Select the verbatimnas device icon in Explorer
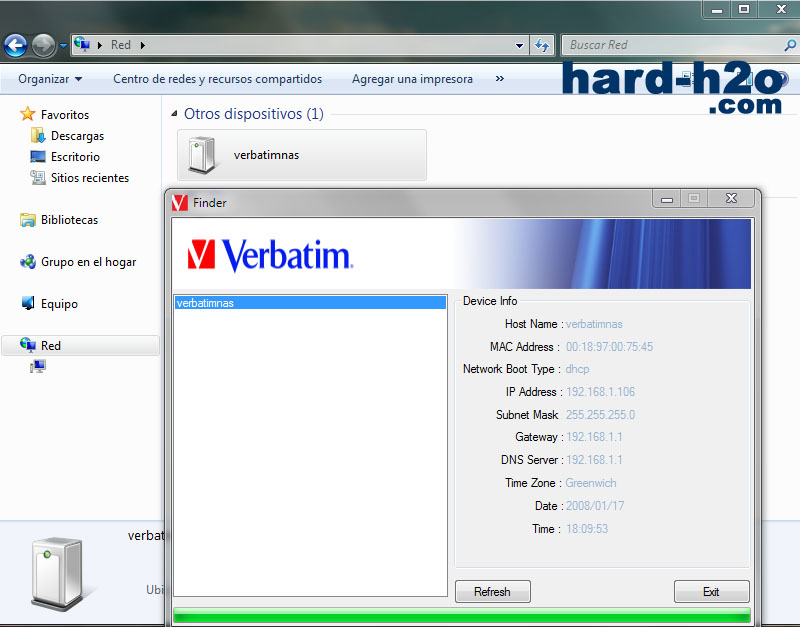 [202, 155]
